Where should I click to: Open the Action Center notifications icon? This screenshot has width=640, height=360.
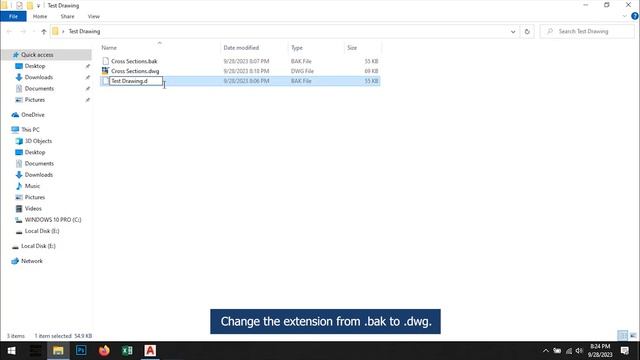tap(624, 351)
